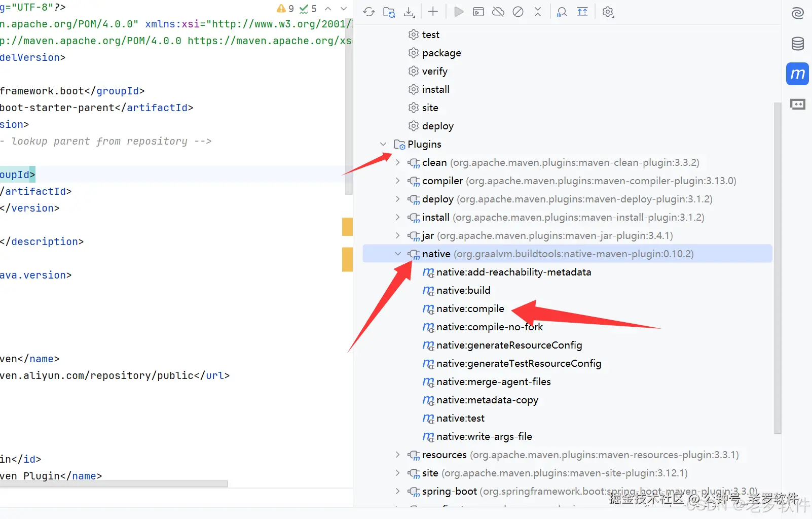Select the package lifecycle phase
This screenshot has height=519, width=812.
[434, 53]
